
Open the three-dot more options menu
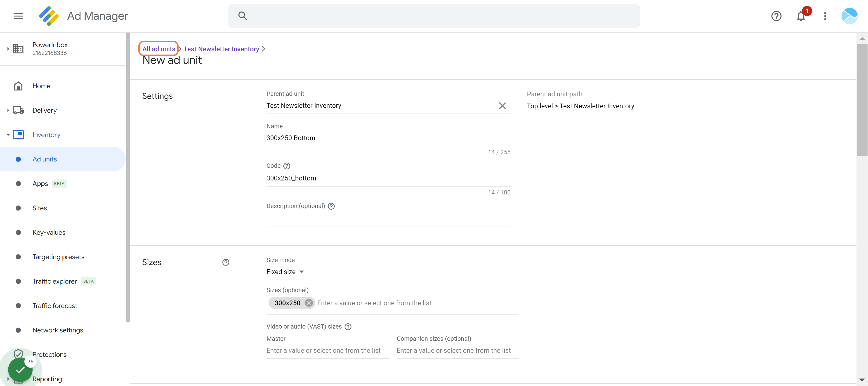click(x=825, y=16)
